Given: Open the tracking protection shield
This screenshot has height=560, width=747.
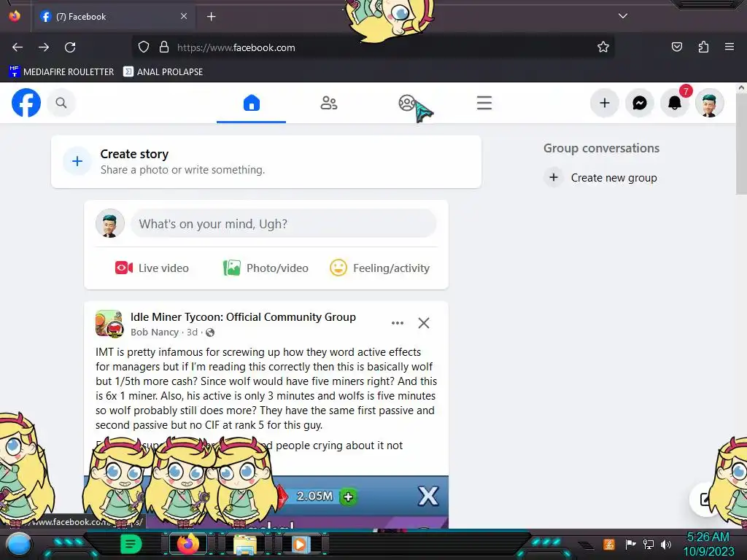Looking at the screenshot, I should [x=144, y=47].
